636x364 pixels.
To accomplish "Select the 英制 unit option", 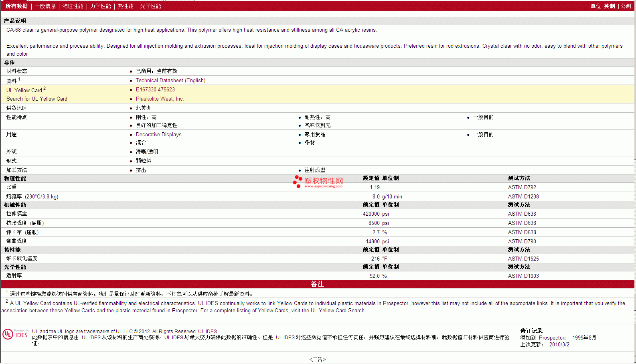I will (610, 6).
